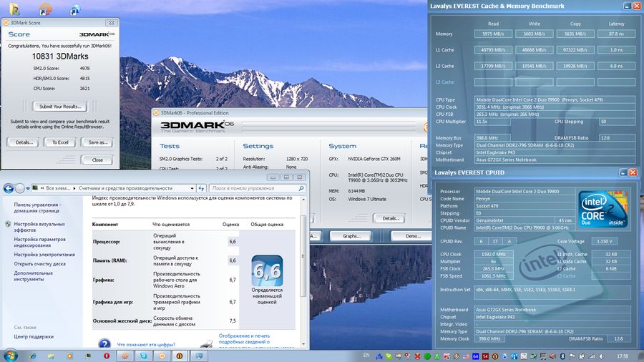Expand the breadcrumb chevron before 'Все элем...'
644x362 pixels.
[42, 188]
